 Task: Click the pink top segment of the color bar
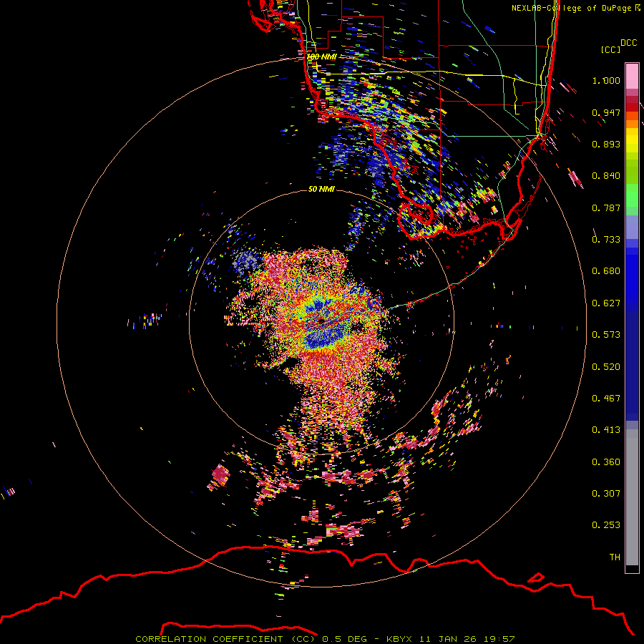click(632, 76)
